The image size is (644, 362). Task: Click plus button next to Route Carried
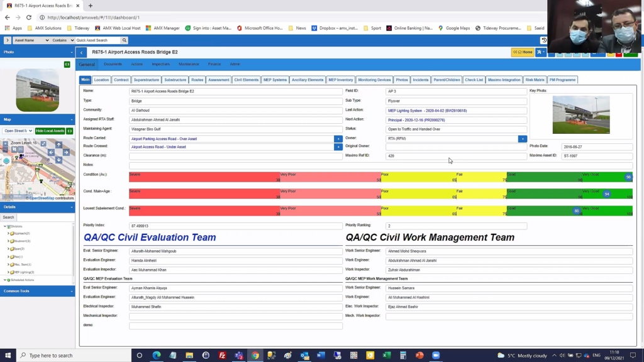point(338,139)
